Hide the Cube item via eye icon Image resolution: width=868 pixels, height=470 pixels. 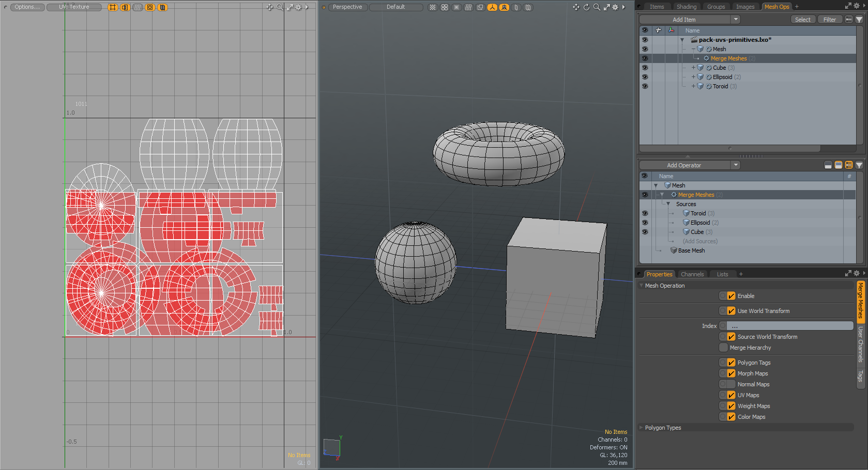pyautogui.click(x=645, y=68)
